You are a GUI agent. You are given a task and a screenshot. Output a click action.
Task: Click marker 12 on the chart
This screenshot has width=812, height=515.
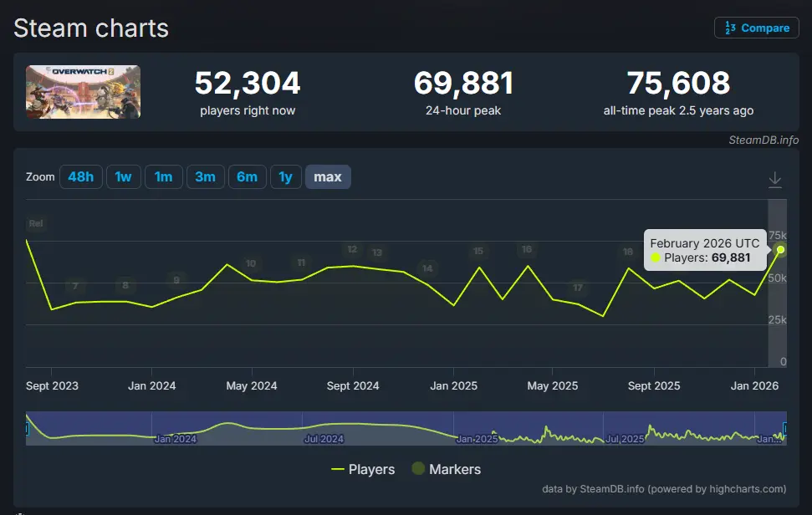point(352,249)
